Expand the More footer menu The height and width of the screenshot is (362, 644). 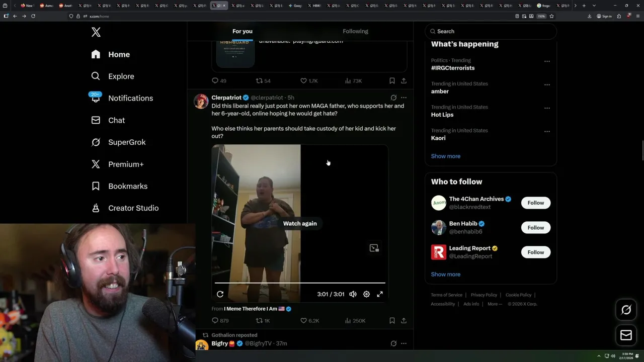[x=495, y=304]
